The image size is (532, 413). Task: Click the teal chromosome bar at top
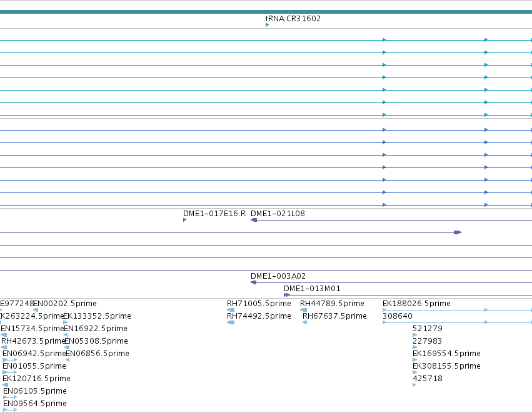(266, 12)
